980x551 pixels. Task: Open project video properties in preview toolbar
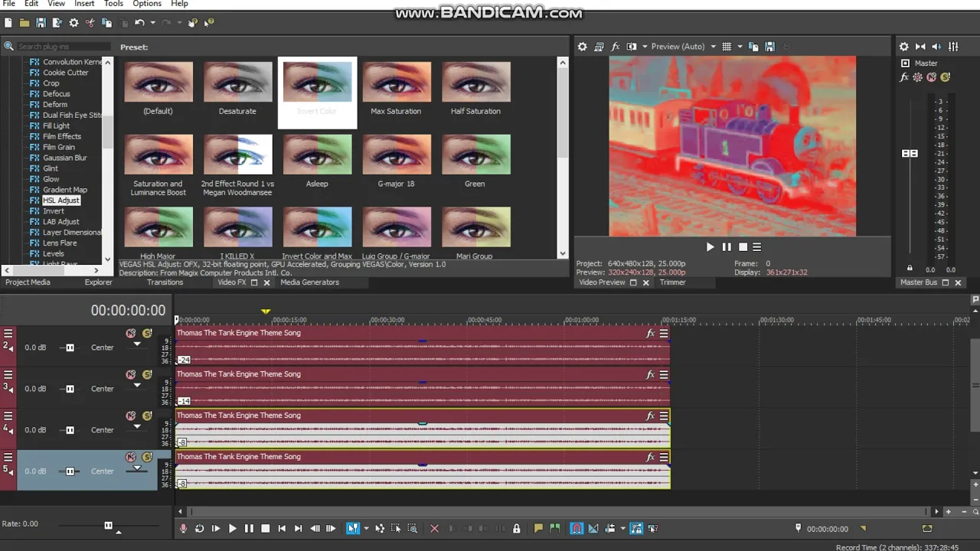pyautogui.click(x=582, y=47)
